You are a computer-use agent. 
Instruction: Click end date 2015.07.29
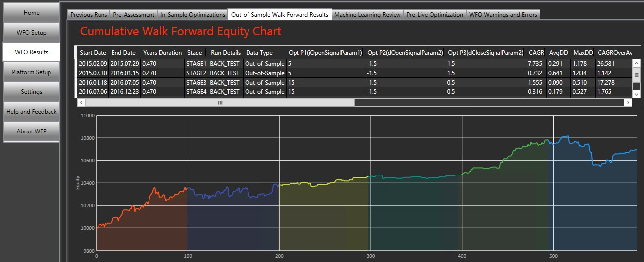pos(124,63)
